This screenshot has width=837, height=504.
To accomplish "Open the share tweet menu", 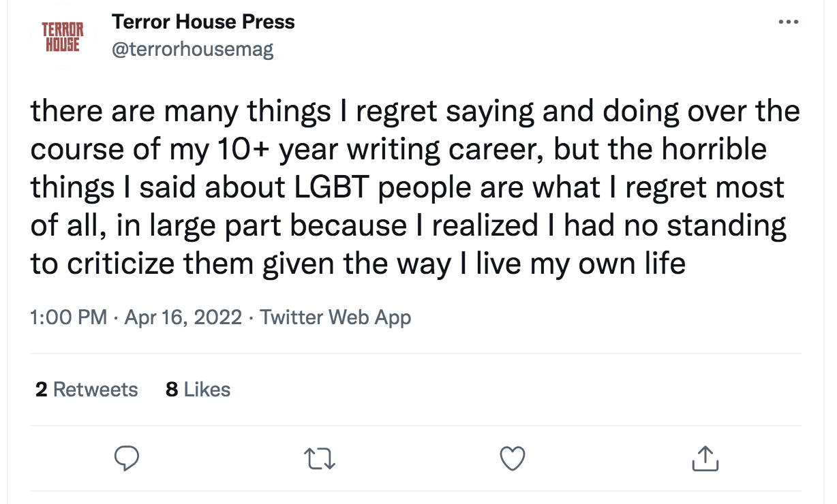I will [705, 459].
